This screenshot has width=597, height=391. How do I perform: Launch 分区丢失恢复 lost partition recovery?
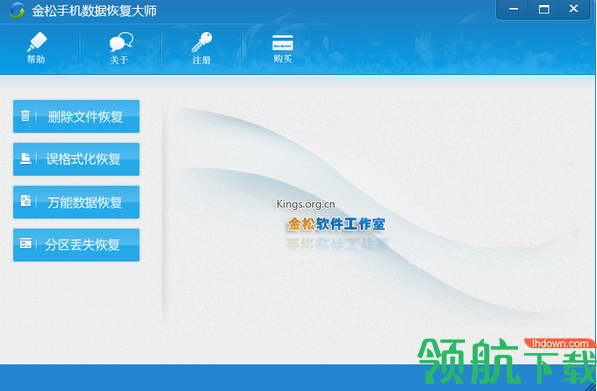point(76,245)
